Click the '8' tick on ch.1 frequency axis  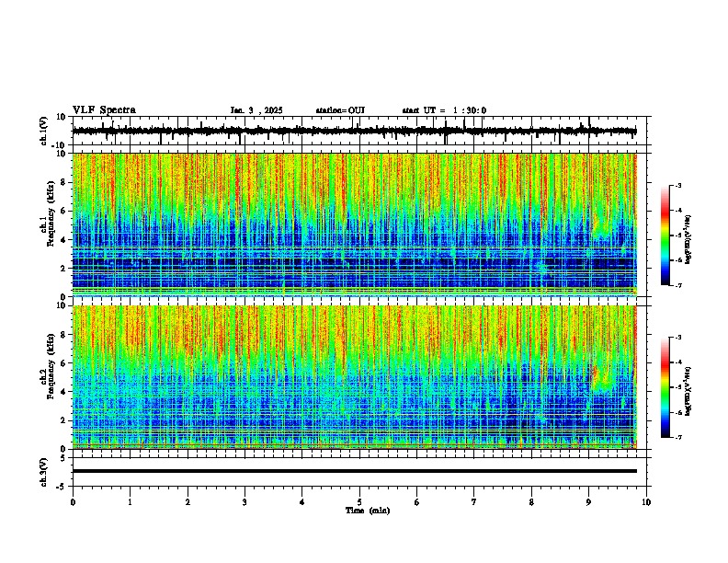pyautogui.click(x=63, y=182)
